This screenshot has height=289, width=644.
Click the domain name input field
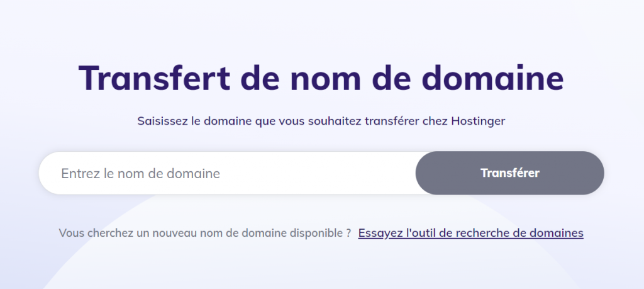tap(226, 173)
